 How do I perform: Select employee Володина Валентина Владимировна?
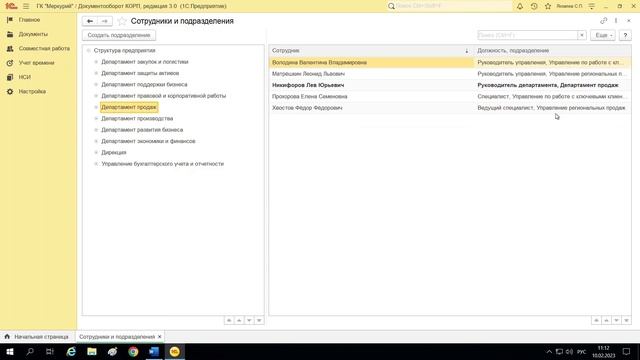click(319, 62)
